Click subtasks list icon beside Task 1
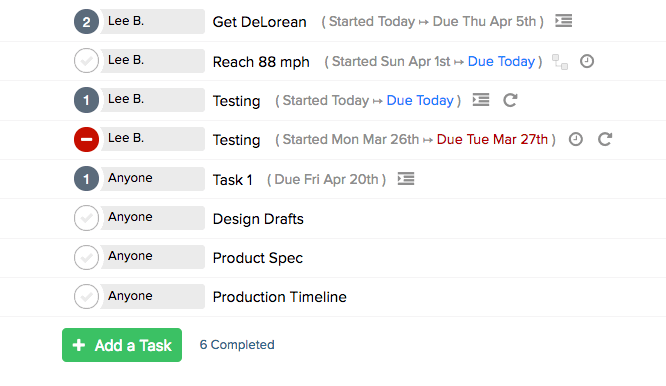Screen dimensions: 666x386 (406, 179)
